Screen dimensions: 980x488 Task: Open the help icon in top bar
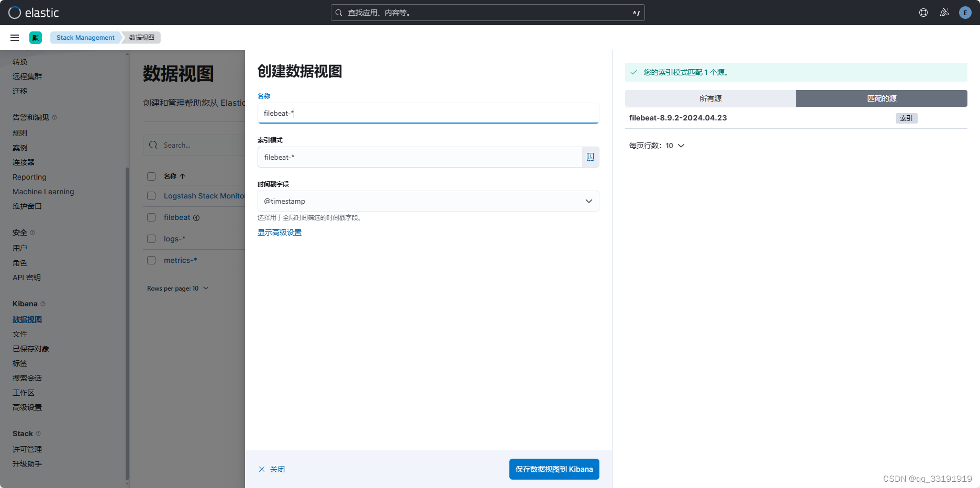[x=923, y=12]
